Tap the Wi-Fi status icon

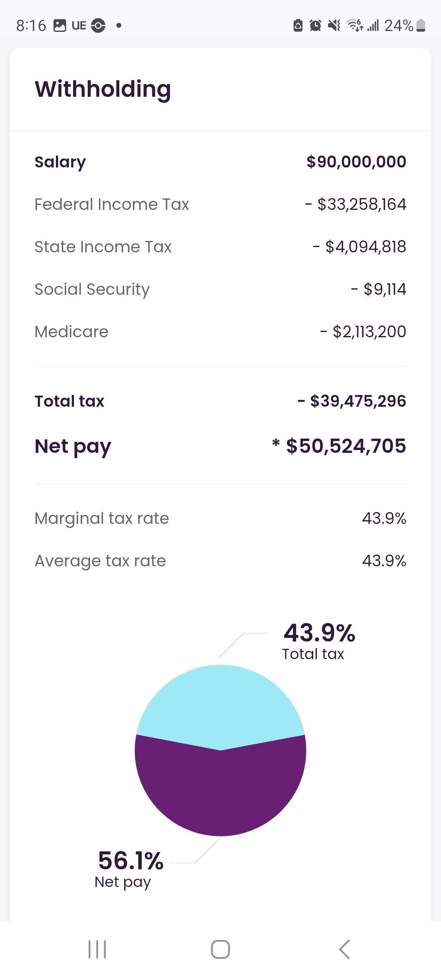coord(354,25)
